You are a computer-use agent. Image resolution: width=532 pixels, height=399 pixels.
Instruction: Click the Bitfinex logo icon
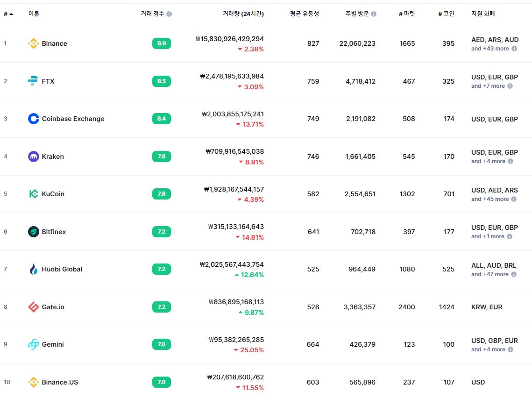tap(33, 232)
